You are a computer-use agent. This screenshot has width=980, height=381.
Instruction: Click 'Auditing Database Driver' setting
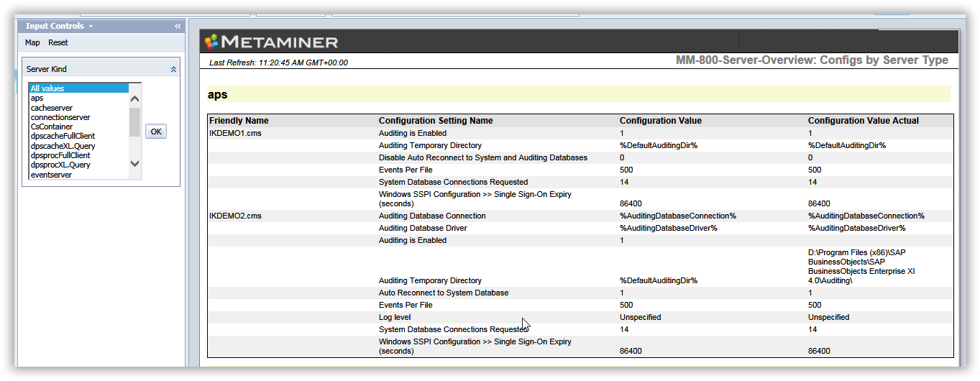coord(424,228)
